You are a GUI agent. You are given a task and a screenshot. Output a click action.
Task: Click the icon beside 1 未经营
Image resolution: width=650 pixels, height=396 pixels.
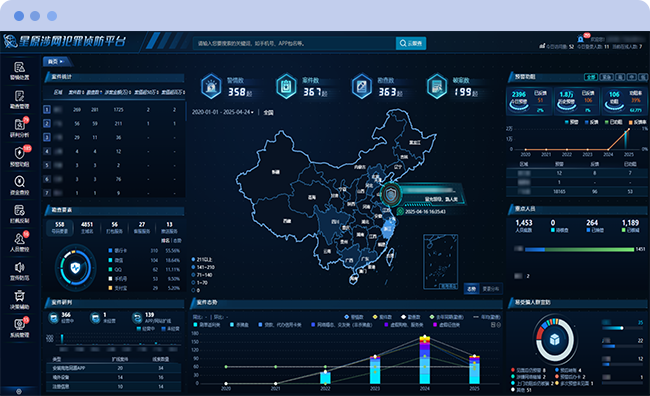click(x=95, y=318)
